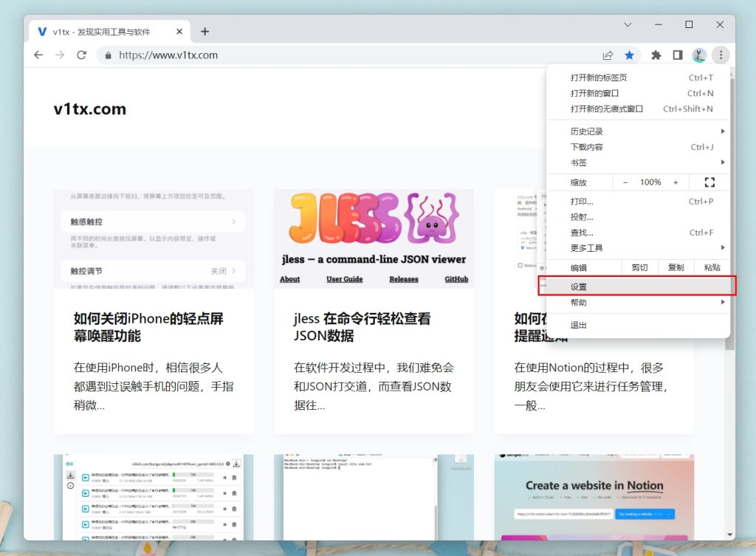Viewport: 756px width, 556px height.
Task: Toggle the side panel icon
Action: (x=678, y=55)
